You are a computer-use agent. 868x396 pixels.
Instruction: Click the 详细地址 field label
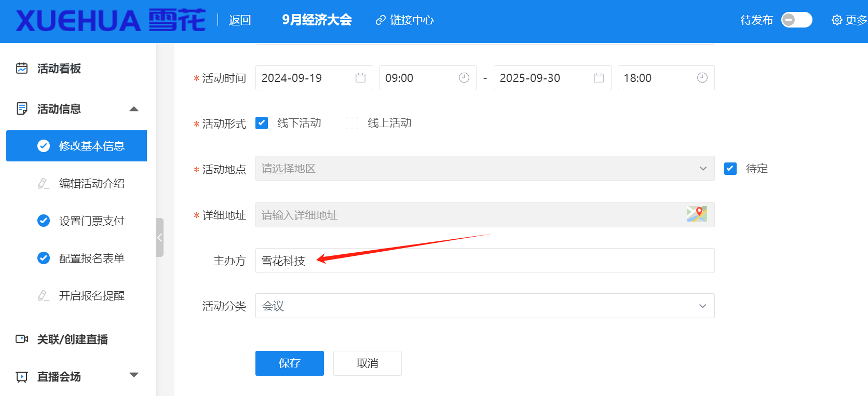click(x=224, y=215)
